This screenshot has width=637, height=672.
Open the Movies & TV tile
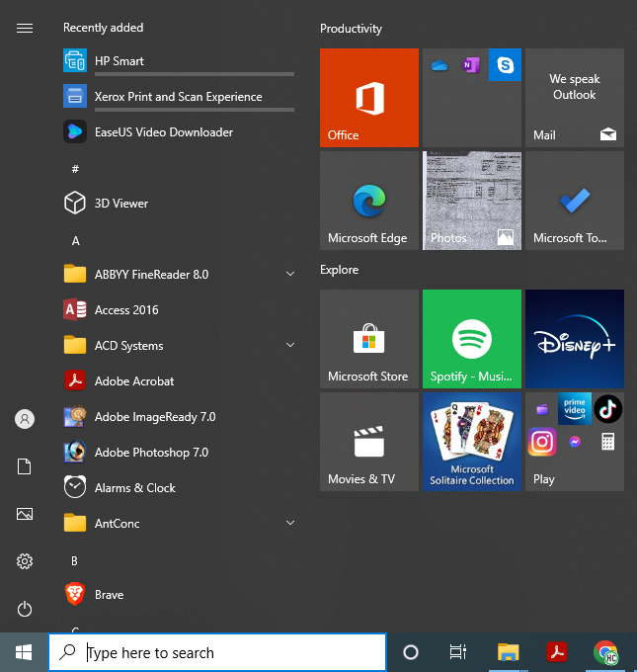pos(369,442)
